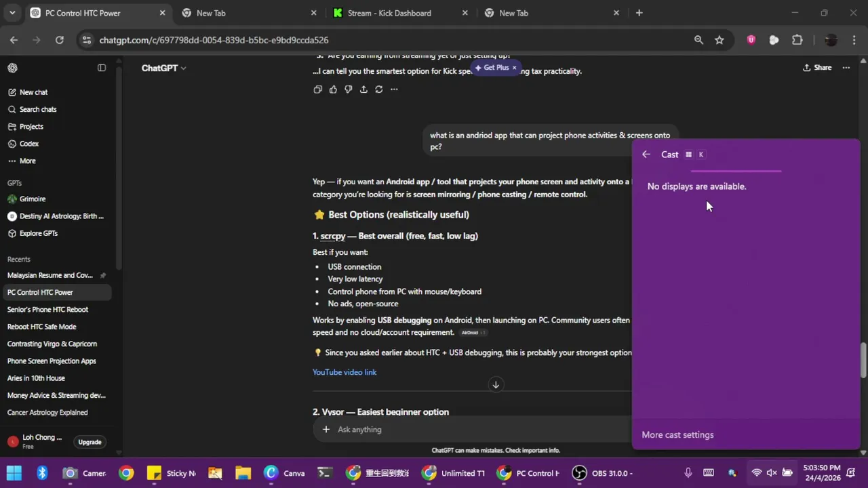The image size is (868, 488).
Task: Open More cast settings
Action: point(677,434)
